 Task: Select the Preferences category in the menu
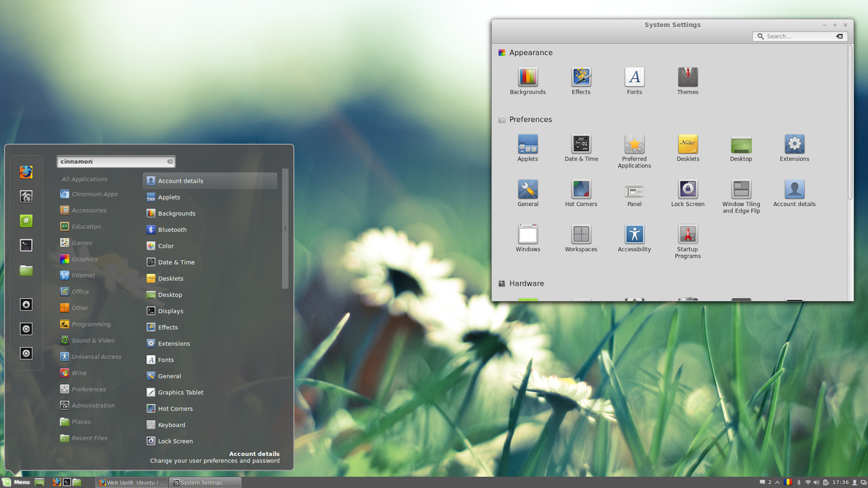tap(88, 389)
